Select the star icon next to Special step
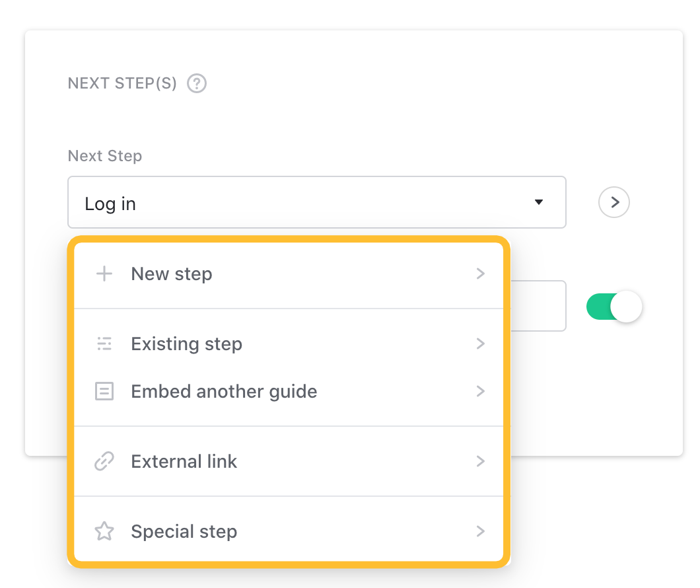The image size is (700, 588). click(x=104, y=531)
